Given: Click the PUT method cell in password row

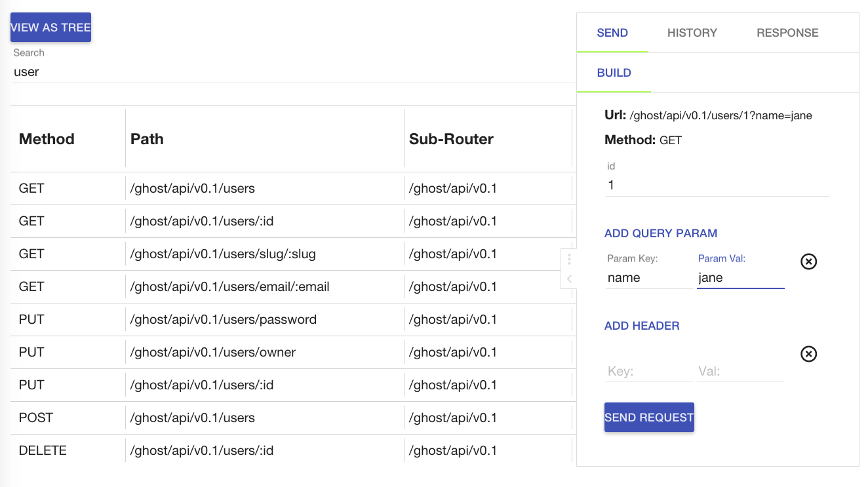Looking at the screenshot, I should [31, 320].
